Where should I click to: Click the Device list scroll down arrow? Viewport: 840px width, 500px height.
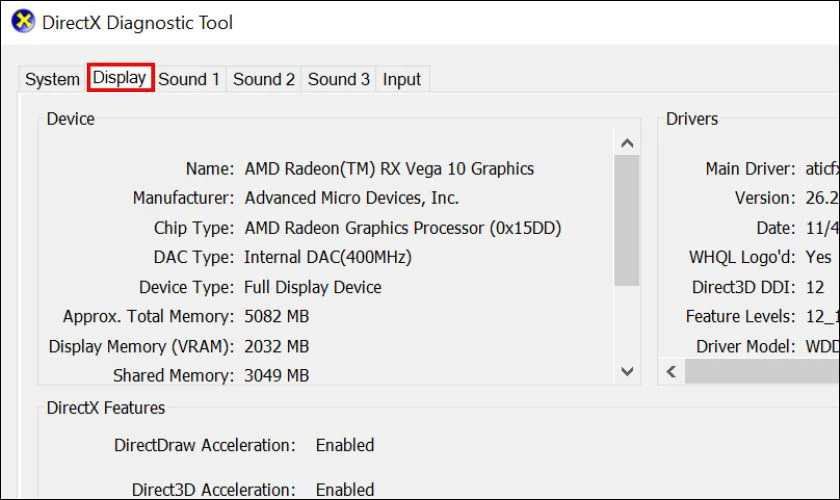[627, 371]
